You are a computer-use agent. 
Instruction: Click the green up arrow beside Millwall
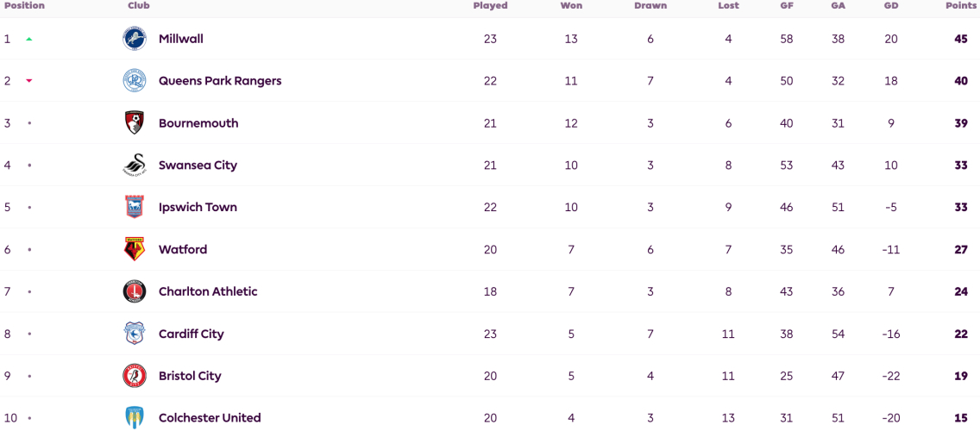point(28,40)
